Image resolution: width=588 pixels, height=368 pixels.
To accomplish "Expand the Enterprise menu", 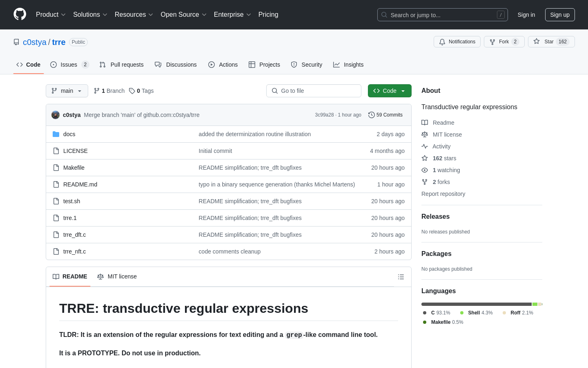I will click(232, 15).
